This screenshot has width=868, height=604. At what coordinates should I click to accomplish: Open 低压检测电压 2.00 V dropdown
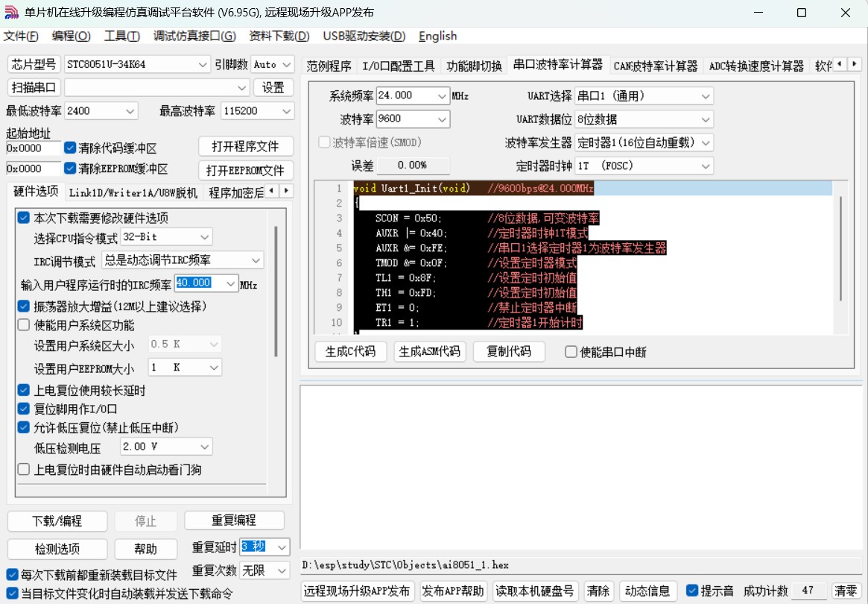pos(166,447)
